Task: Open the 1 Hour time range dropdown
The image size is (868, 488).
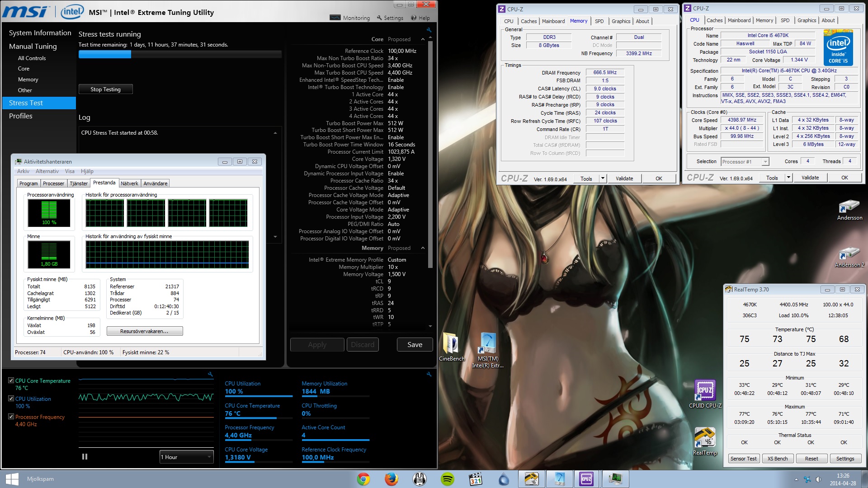Action: click(186, 457)
